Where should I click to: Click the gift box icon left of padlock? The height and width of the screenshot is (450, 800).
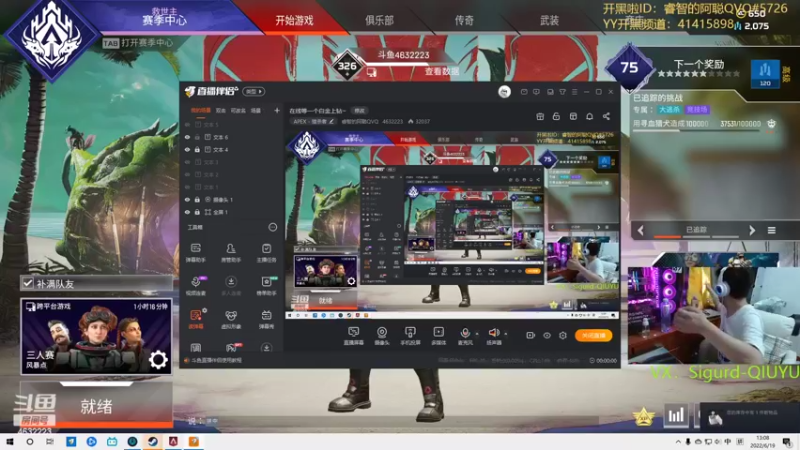tap(540, 116)
